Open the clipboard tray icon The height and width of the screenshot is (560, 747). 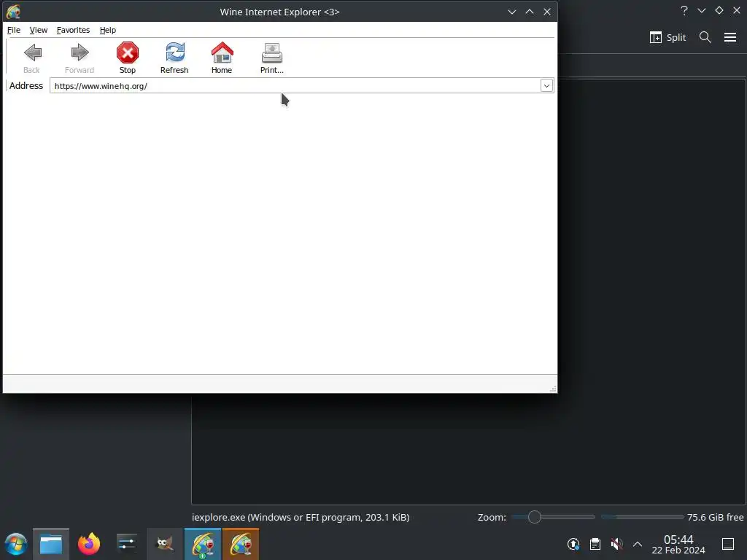595,544
